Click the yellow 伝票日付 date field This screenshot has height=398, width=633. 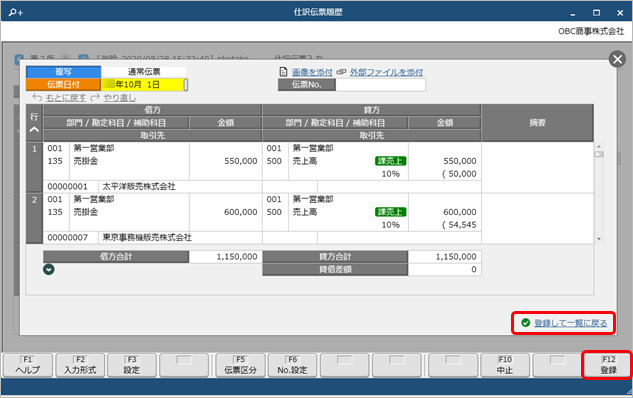[x=143, y=85]
